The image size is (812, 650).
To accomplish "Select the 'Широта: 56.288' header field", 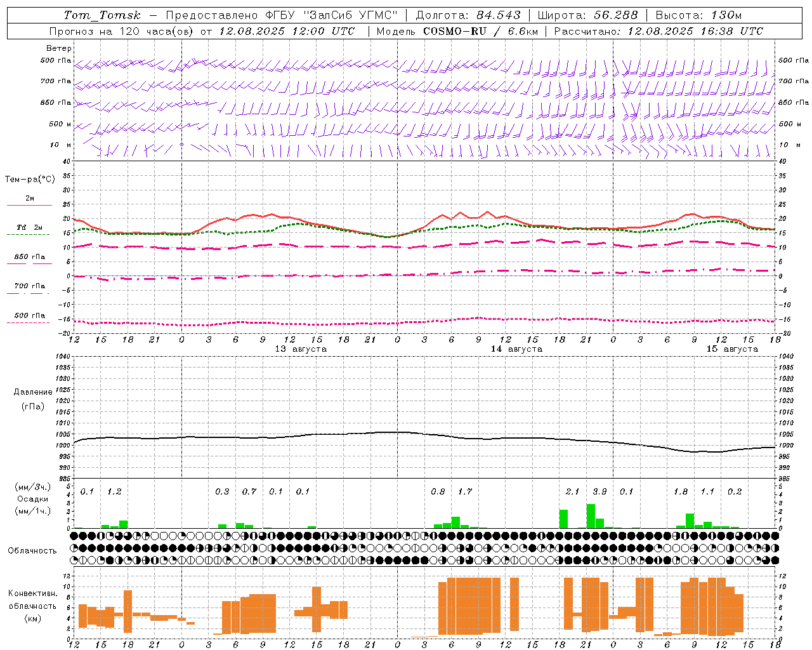I will click(x=587, y=15).
